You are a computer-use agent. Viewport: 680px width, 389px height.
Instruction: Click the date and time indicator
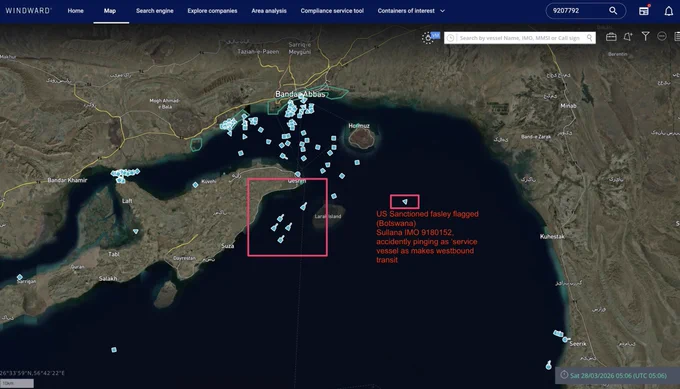point(618,376)
